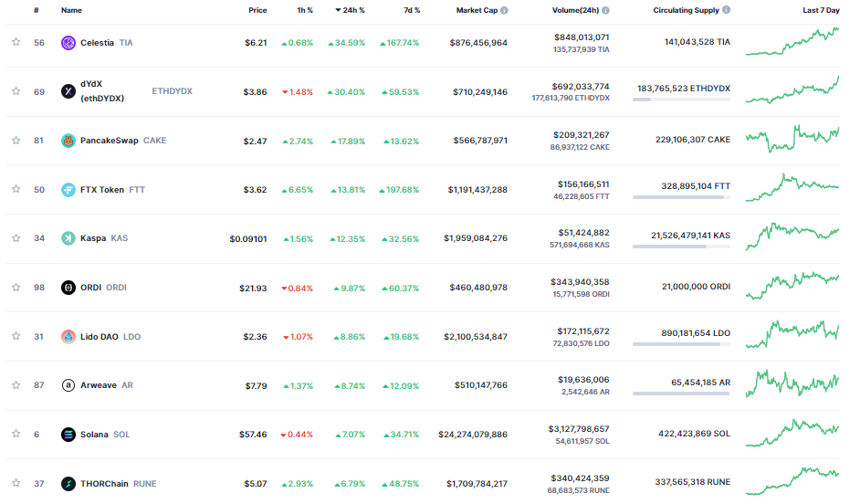860x504 pixels.
Task: Click Kaspa circulating supply progress bar
Action: click(681, 247)
